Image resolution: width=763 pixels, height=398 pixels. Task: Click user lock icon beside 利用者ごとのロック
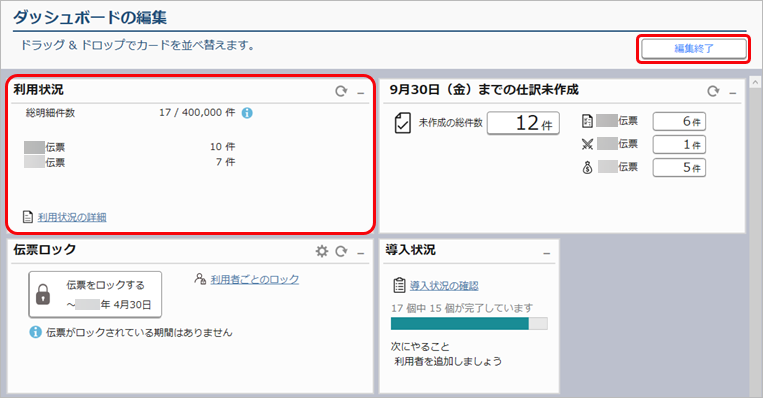coord(200,279)
